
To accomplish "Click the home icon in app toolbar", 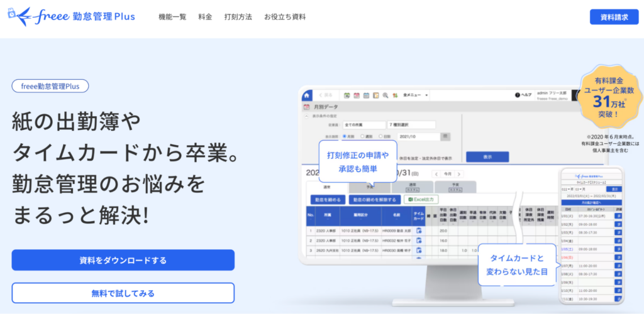I will (x=307, y=95).
